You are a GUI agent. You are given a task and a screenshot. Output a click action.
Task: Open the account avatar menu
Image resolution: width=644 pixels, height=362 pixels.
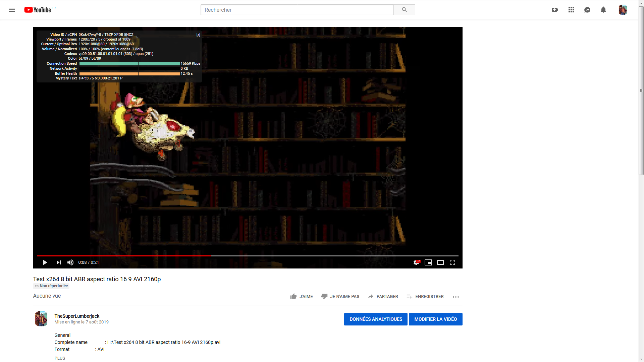[623, 10]
